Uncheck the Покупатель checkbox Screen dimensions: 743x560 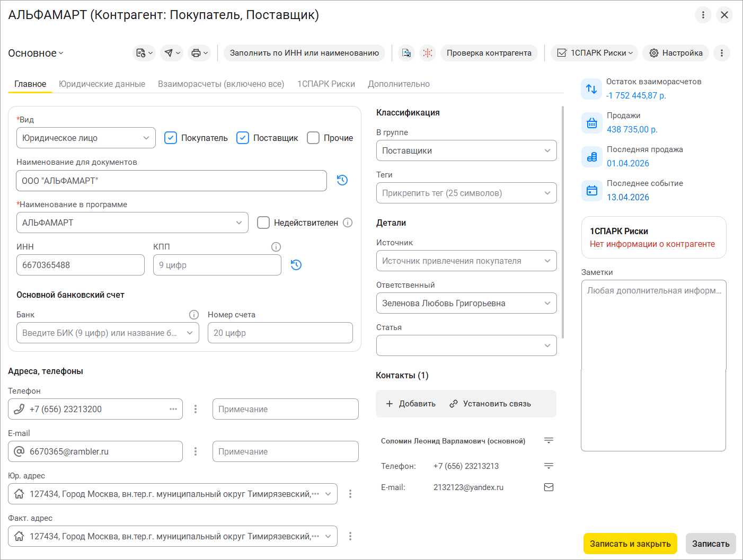click(x=171, y=138)
